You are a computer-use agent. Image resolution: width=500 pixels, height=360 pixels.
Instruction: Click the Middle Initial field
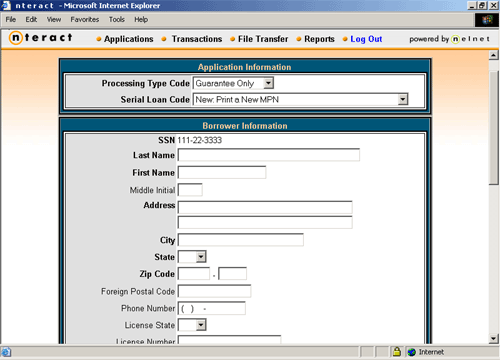click(x=190, y=190)
